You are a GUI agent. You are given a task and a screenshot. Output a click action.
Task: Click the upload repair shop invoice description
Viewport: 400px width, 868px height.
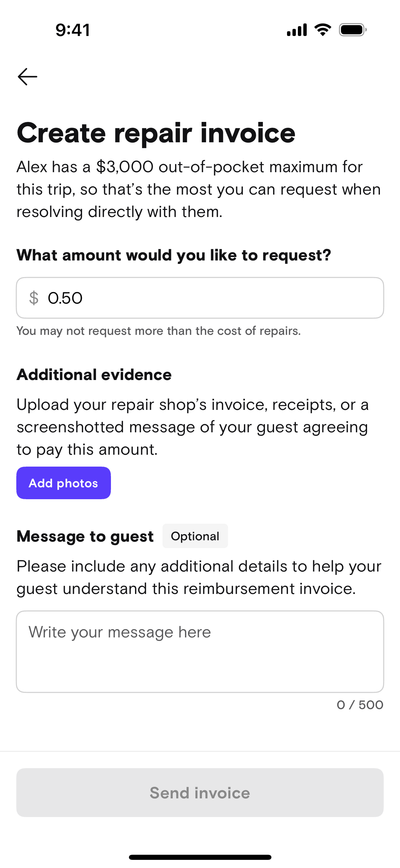coord(192,427)
